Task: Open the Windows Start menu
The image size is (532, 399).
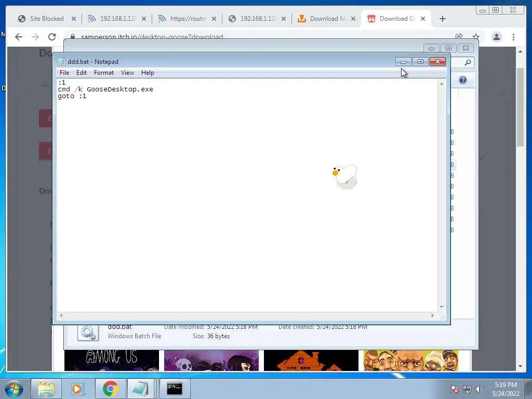Action: click(x=14, y=389)
